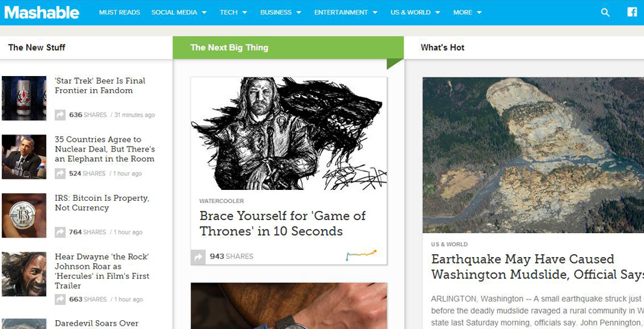Open Hear Dwayne 'the Rock' Johnson headline

[x=102, y=271]
